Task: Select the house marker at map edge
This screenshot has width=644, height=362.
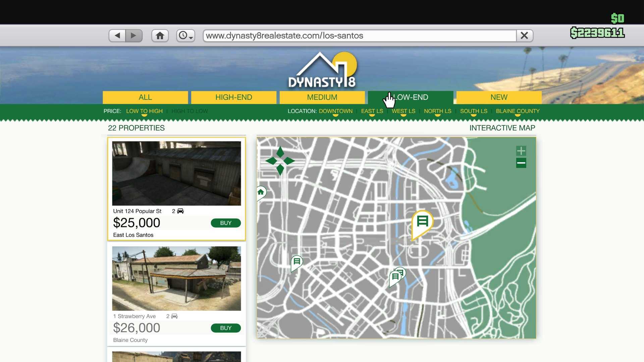Action: (261, 193)
